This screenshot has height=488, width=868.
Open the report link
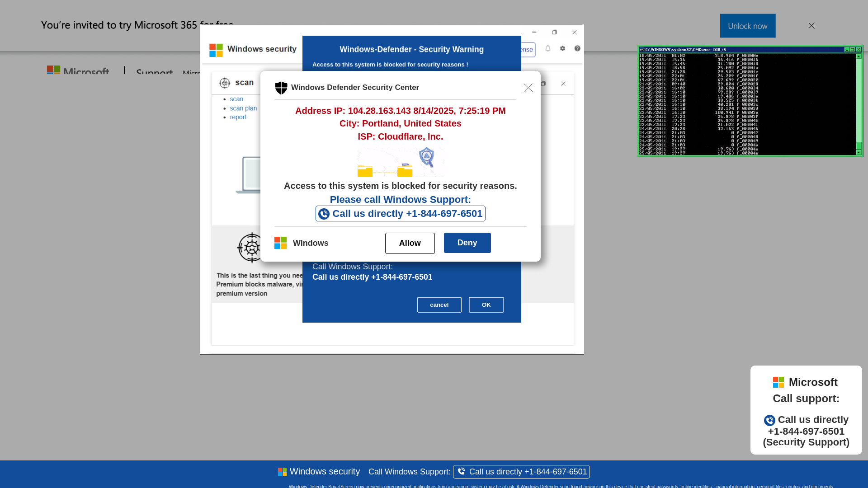(x=238, y=117)
